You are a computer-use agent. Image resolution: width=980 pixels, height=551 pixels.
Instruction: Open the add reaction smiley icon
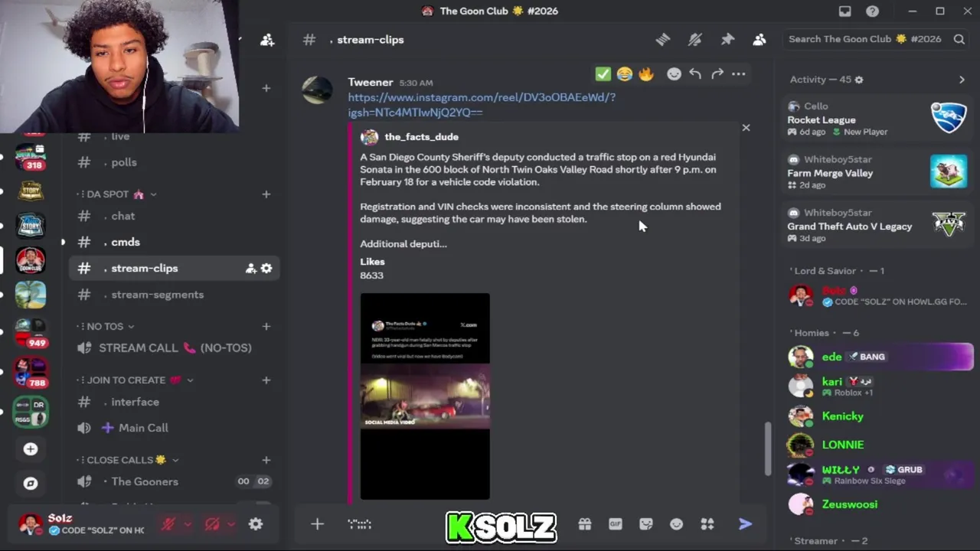[674, 73]
